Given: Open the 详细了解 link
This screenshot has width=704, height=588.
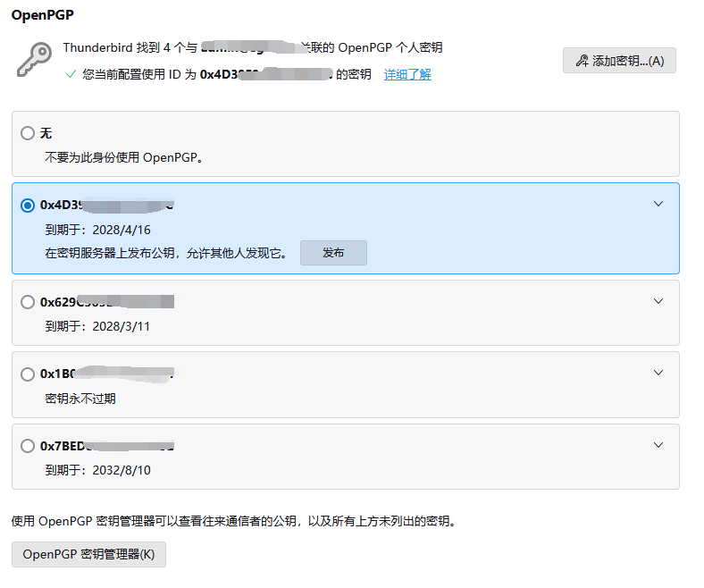Looking at the screenshot, I should click(x=407, y=75).
